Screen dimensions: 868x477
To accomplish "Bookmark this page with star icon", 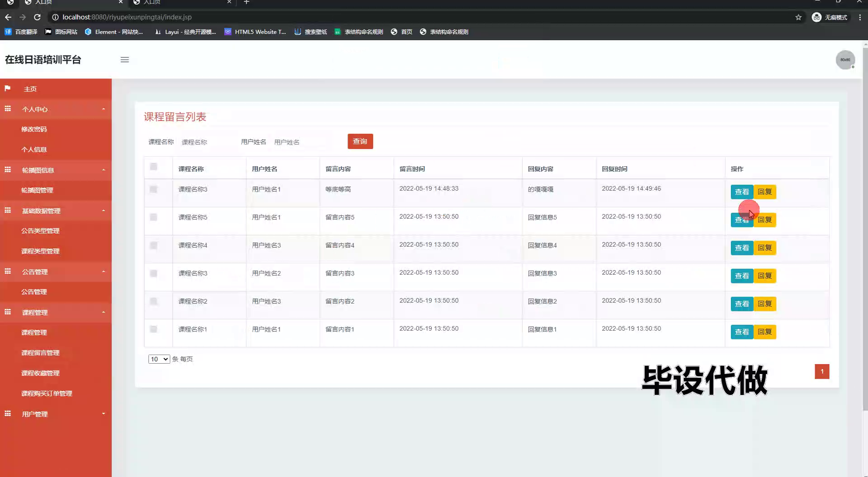I will (798, 17).
